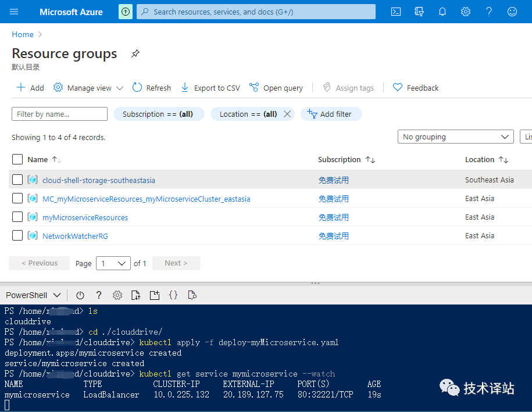Open Cloud Shell from the top bar
Viewport: 532px width, 412px height.
point(396,12)
